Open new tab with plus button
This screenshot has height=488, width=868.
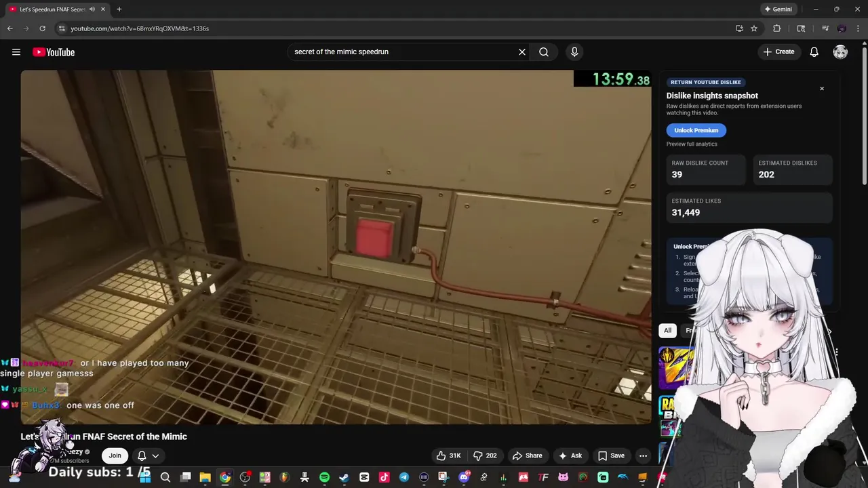(119, 9)
